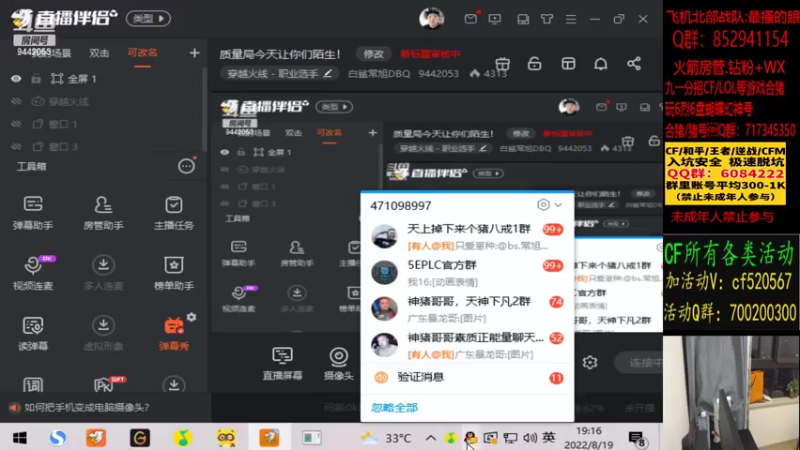Open 天上掉下来个猪八戒1群 chat
Viewport: 800px width, 450px height.
pos(467,237)
